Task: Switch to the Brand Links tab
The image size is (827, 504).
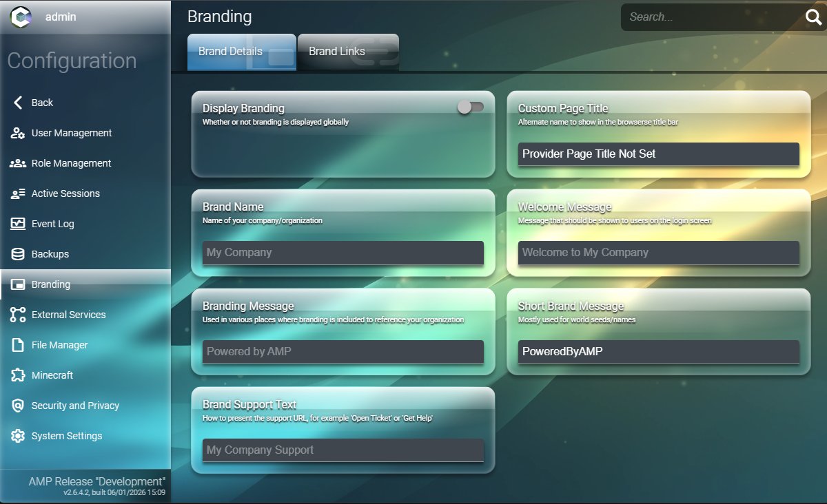Action: point(348,52)
